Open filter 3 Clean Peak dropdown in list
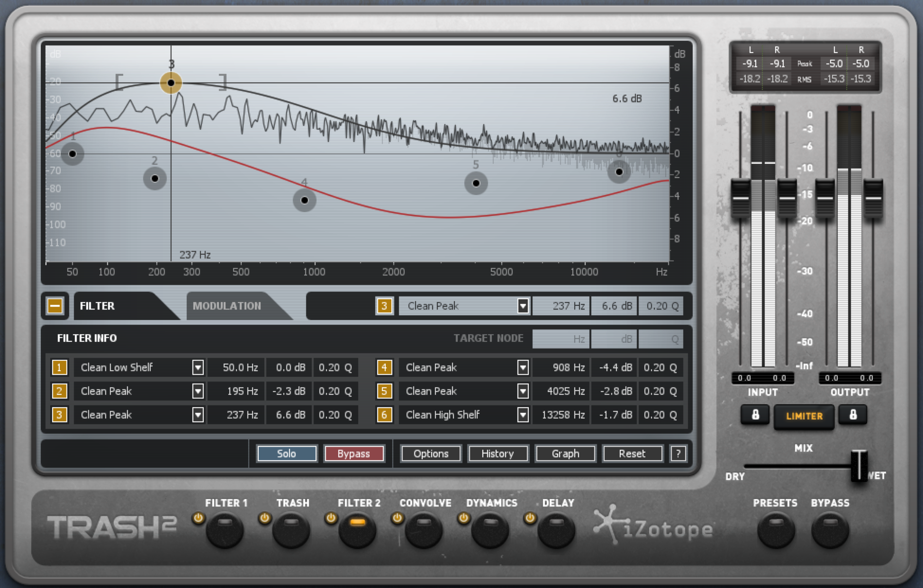Screen dimensions: 923x588 198,415
